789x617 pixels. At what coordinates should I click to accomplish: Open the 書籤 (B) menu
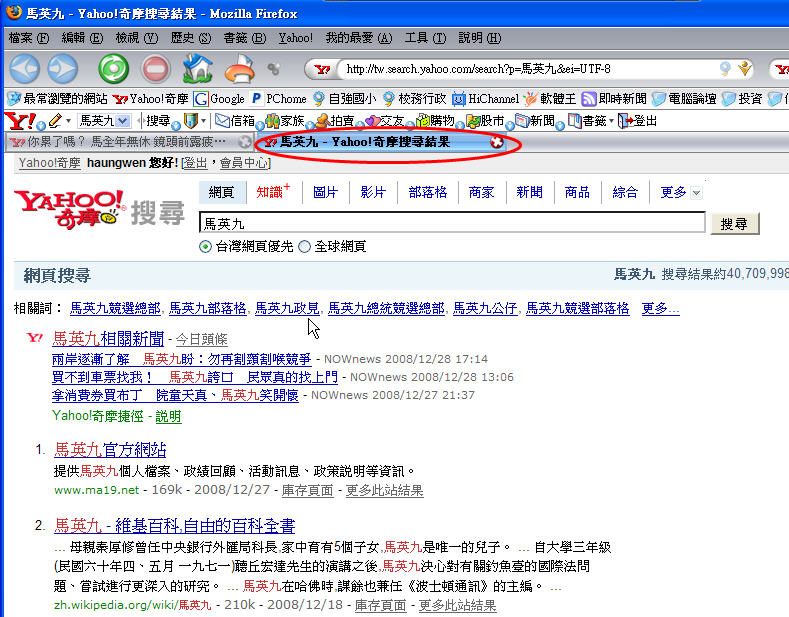tap(245, 38)
